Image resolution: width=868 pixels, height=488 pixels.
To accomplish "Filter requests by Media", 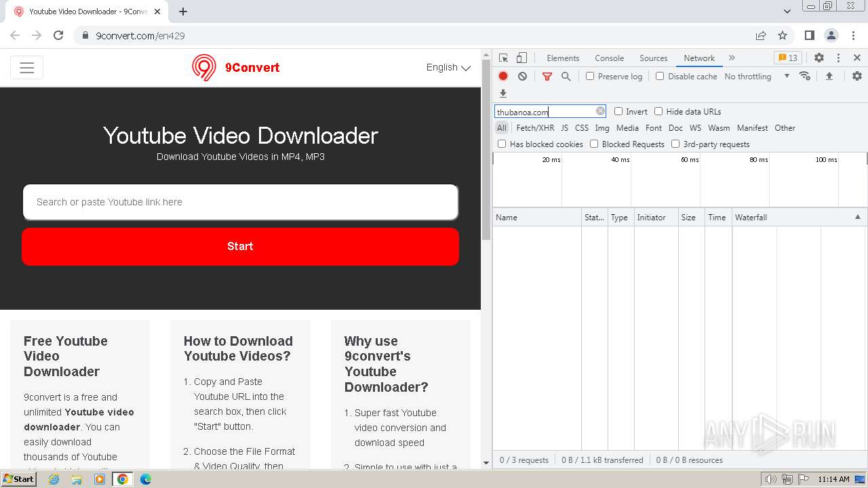I will (627, 128).
